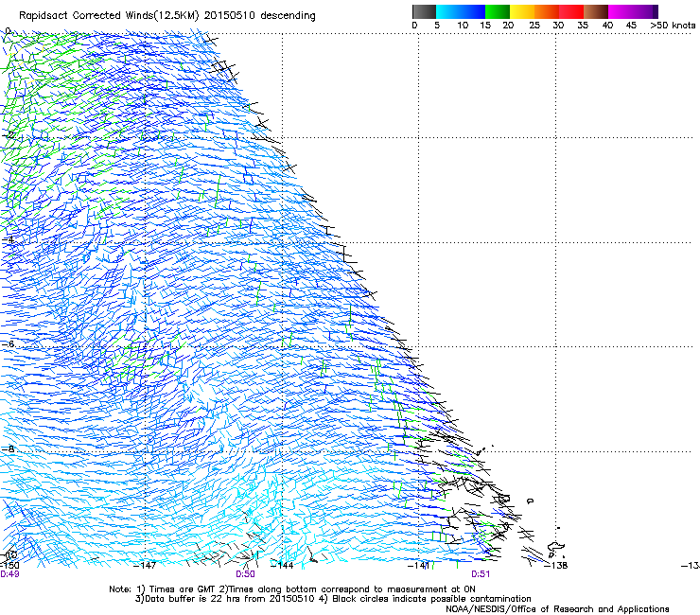The height and width of the screenshot is (615, 700).
Task: Click the gray 0-5 knots color segment
Action: coord(424,11)
